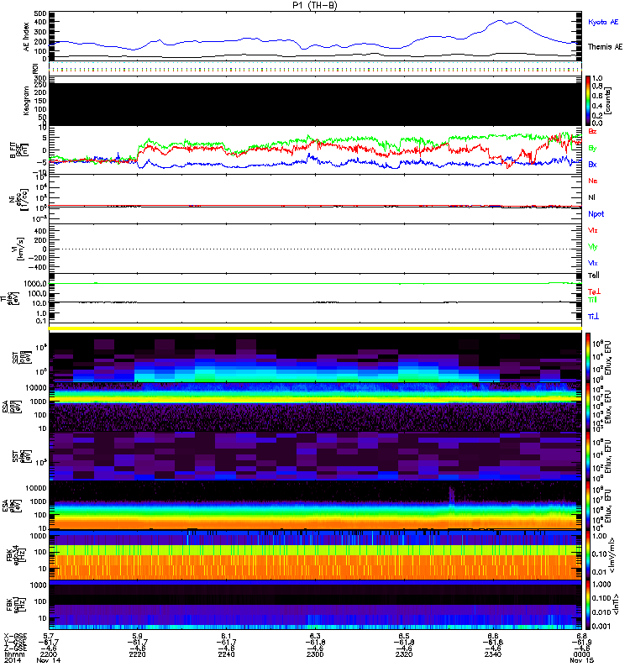This screenshot has width=630, height=672.
Task: Select the red ion velocity legend label
Action: 593,230
